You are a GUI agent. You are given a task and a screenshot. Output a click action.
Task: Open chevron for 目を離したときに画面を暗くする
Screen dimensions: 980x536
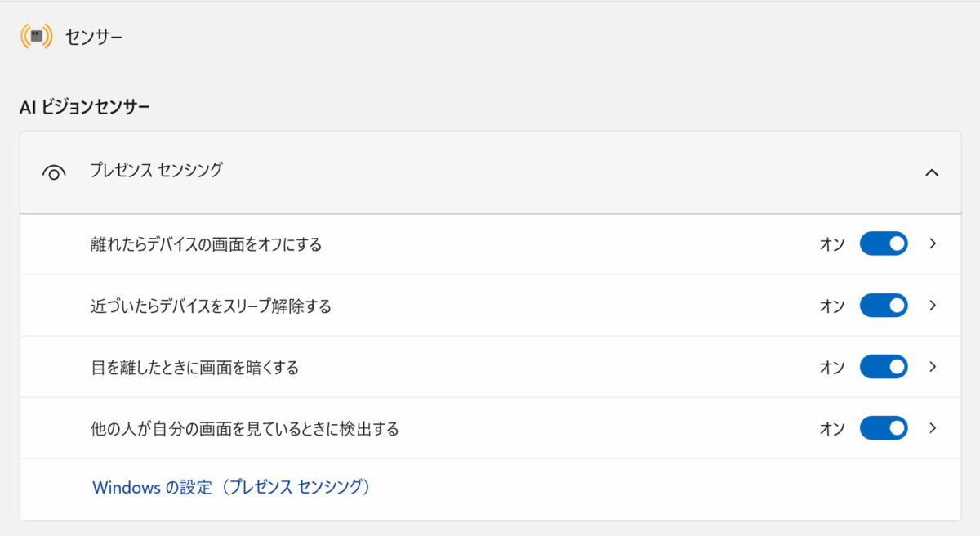933,367
